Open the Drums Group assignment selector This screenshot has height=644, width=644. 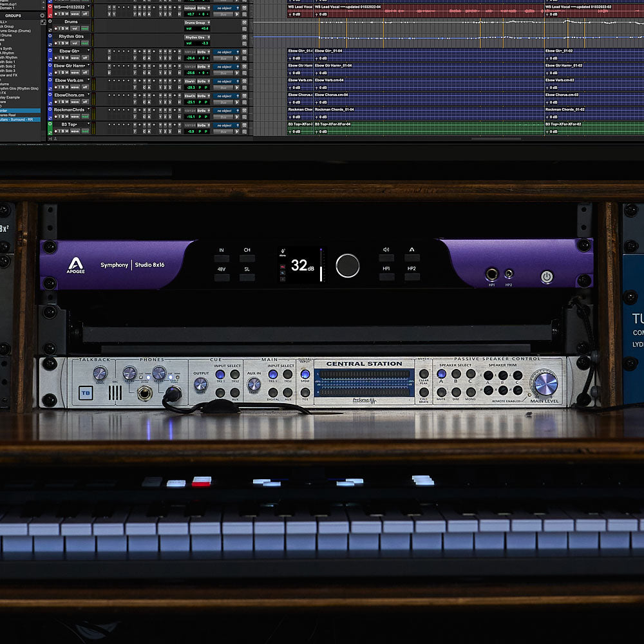pyautogui.click(x=196, y=23)
